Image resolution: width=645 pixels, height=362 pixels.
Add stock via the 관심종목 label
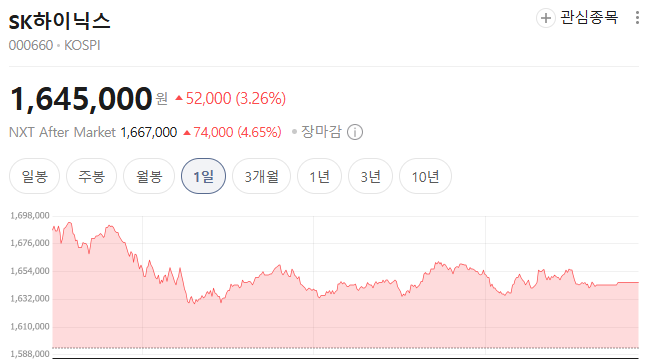pos(589,18)
